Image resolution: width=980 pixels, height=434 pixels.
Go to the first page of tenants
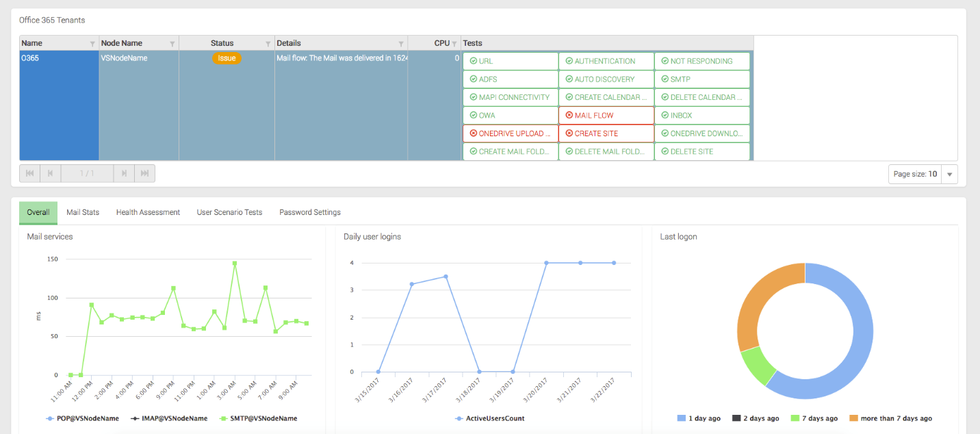(x=30, y=173)
